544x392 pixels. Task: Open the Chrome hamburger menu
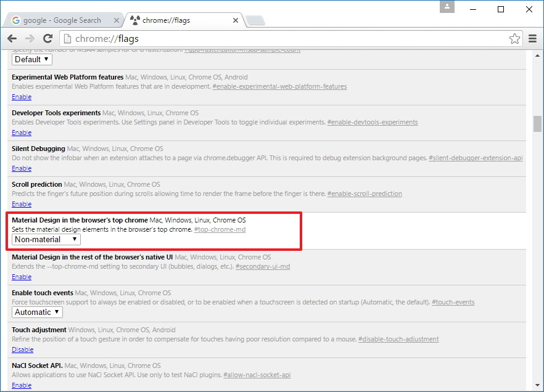(532, 38)
